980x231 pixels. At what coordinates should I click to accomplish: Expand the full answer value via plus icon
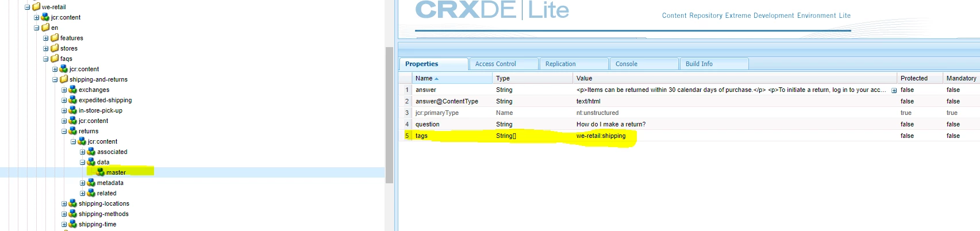coord(894,90)
